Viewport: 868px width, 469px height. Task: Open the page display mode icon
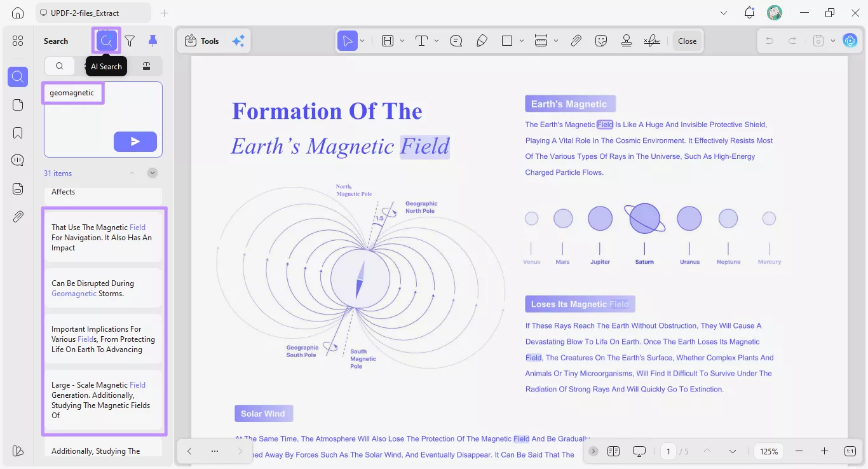pos(613,451)
